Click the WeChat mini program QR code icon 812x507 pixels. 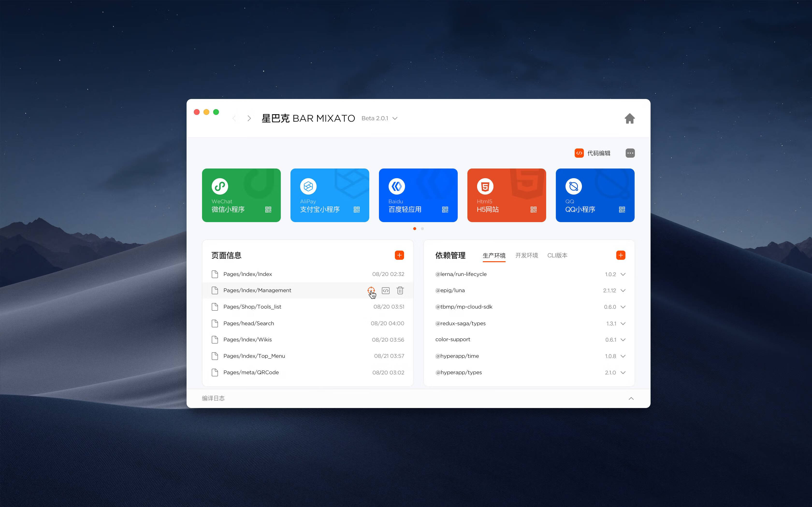click(268, 210)
